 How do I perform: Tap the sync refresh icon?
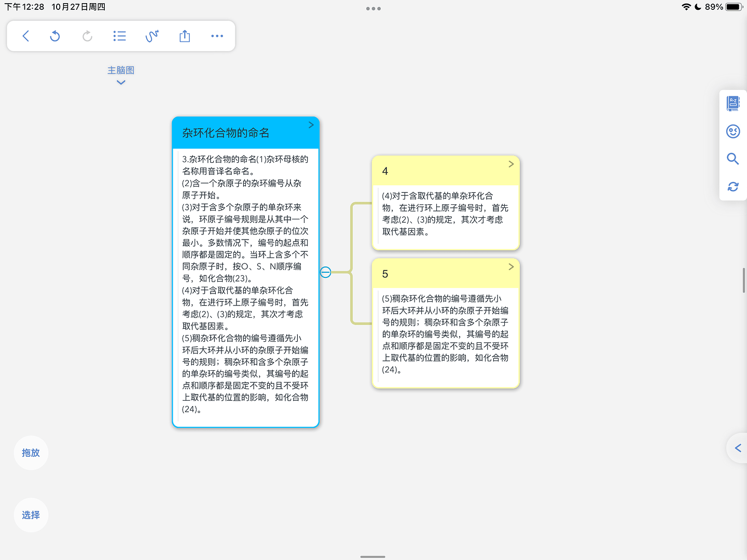733,187
